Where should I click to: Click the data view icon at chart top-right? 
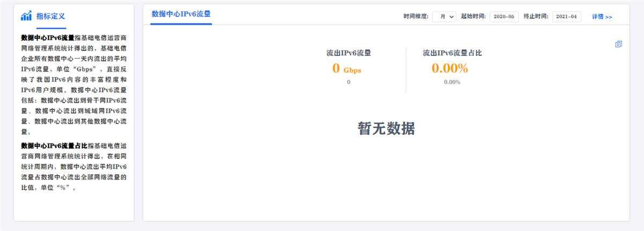click(x=618, y=44)
